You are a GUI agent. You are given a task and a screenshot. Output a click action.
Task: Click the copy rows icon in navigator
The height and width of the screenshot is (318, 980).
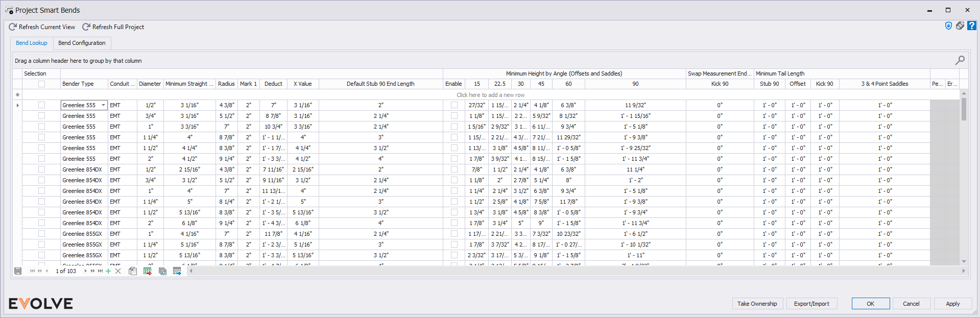point(133,271)
